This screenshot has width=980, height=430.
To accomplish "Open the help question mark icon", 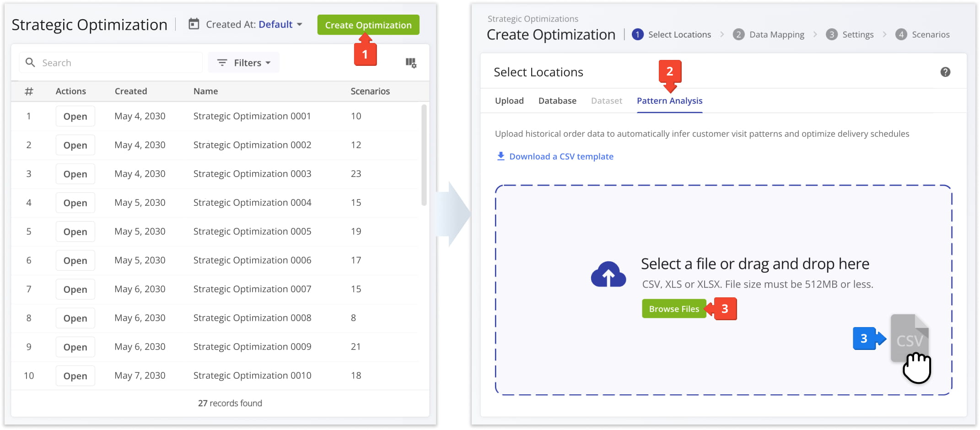I will click(946, 72).
